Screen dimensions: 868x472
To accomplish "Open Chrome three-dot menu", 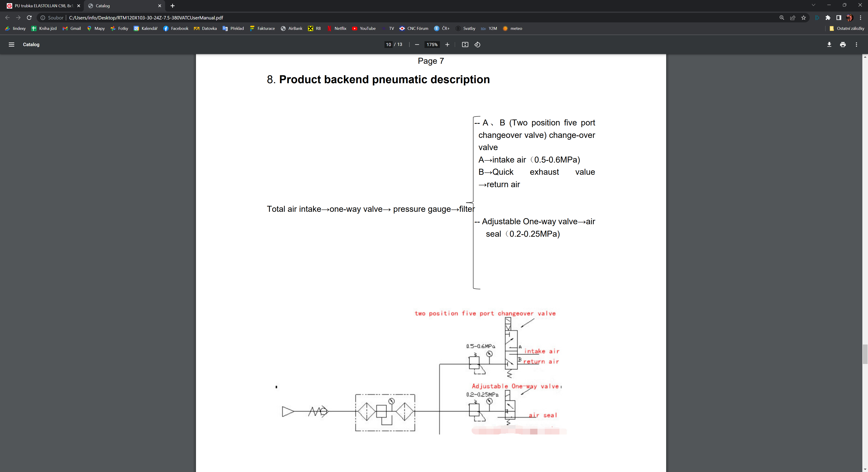I will pyautogui.click(x=860, y=17).
